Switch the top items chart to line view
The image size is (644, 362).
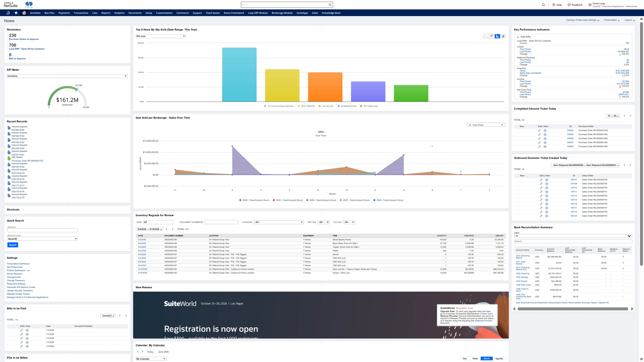(486, 36)
